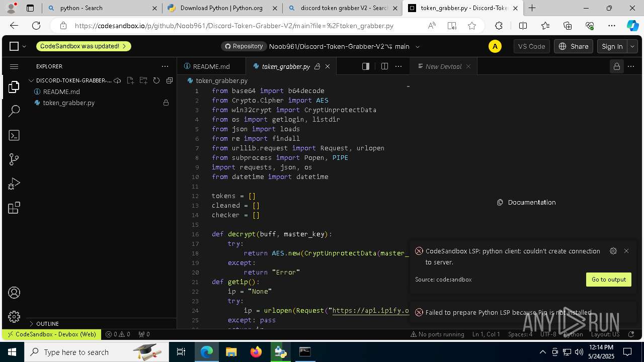The width and height of the screenshot is (644, 362).
Task: Add this page to browser favorites
Action: (472, 26)
